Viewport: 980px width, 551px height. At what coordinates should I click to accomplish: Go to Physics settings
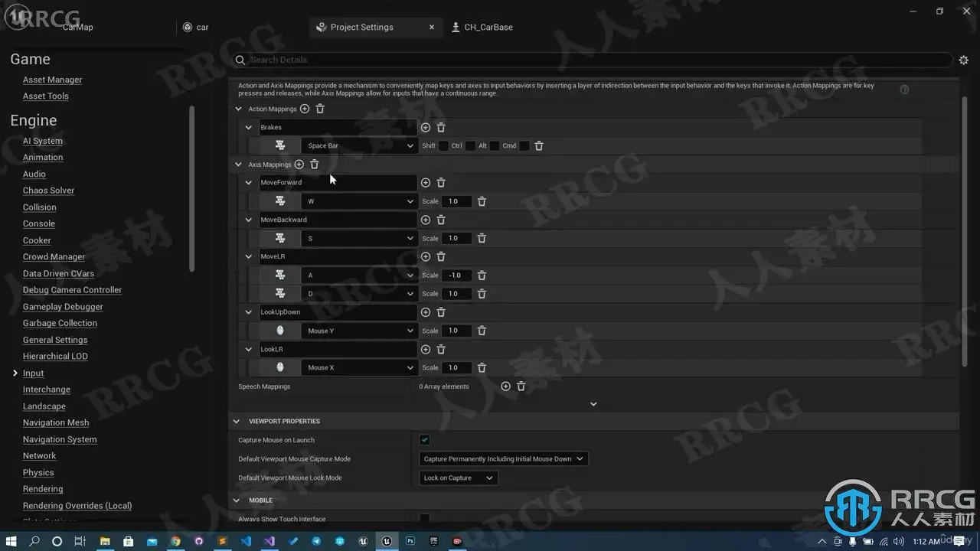pos(38,473)
